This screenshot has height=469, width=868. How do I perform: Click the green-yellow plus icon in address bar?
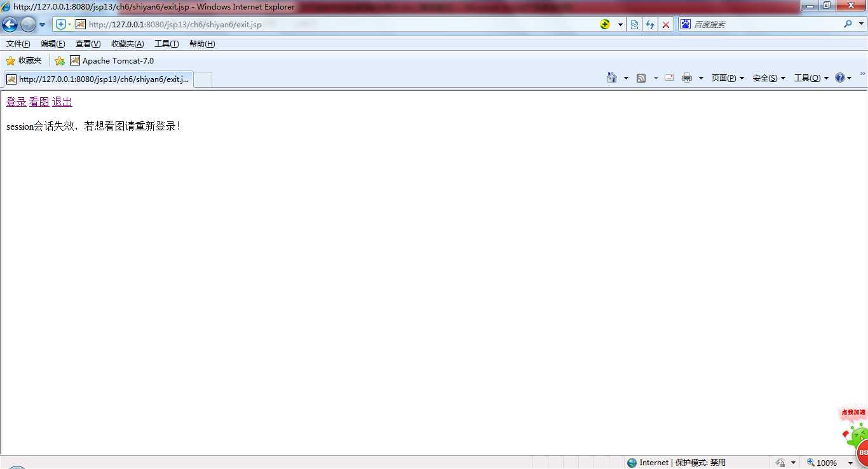tap(605, 24)
